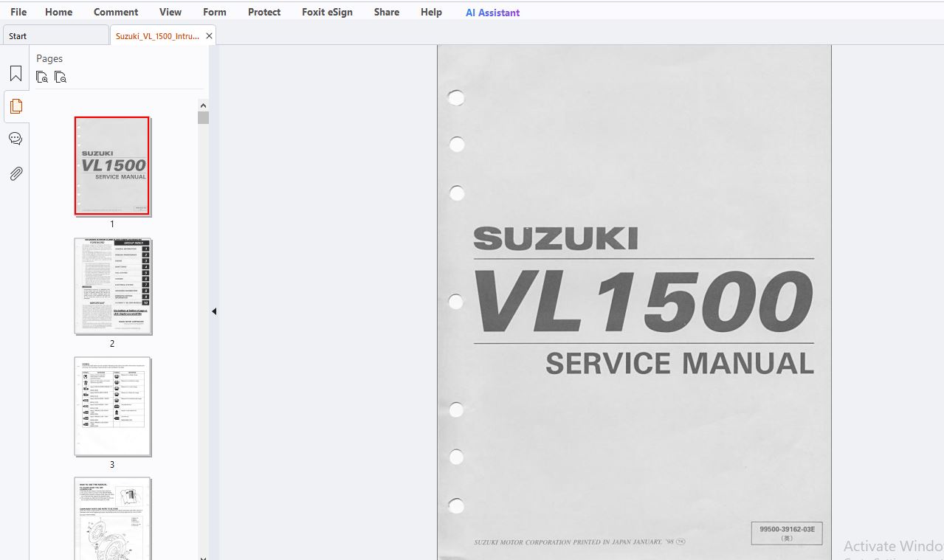Open the AI Assistant tab
This screenshot has width=944, height=560.
492,12
